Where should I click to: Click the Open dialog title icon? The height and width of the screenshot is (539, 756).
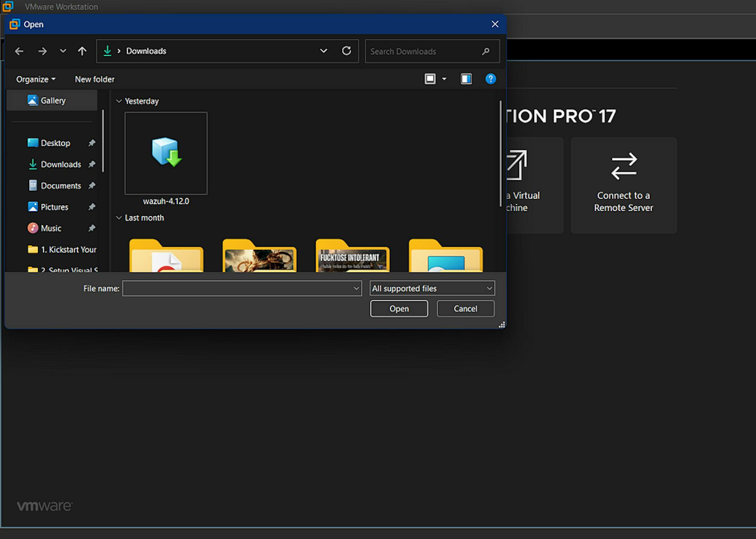click(14, 24)
